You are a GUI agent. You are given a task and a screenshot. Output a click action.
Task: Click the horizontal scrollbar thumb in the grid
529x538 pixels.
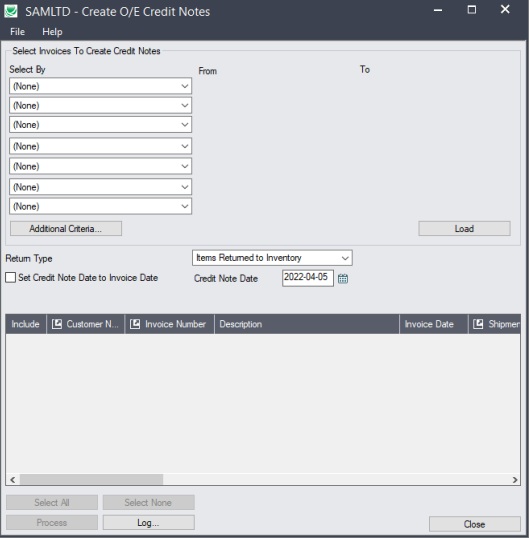91,479
